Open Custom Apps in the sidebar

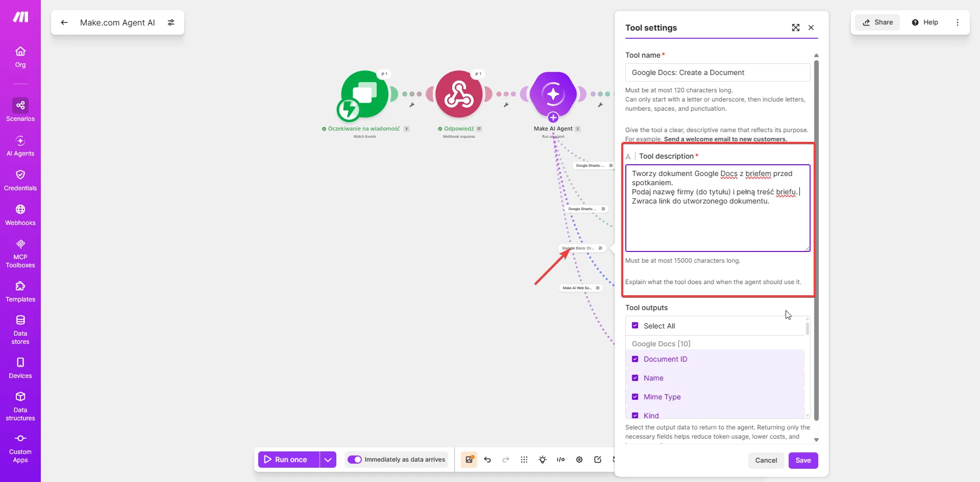click(x=20, y=448)
